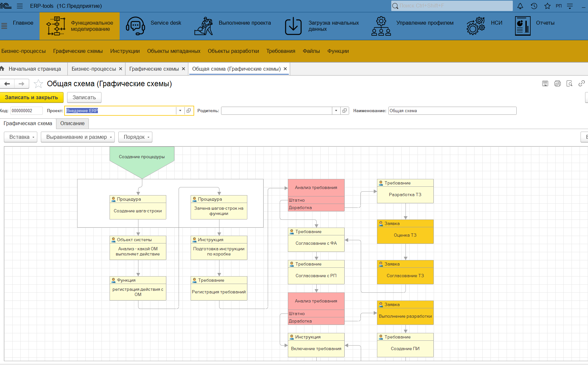588x366 pixels.
Task: Switch to Описание tab
Action: pos(72,123)
